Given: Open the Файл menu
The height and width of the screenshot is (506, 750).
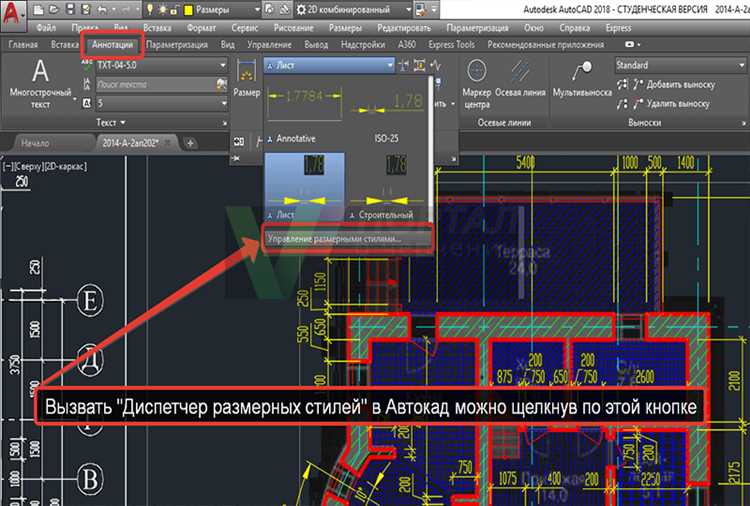Looking at the screenshot, I should click(46, 28).
